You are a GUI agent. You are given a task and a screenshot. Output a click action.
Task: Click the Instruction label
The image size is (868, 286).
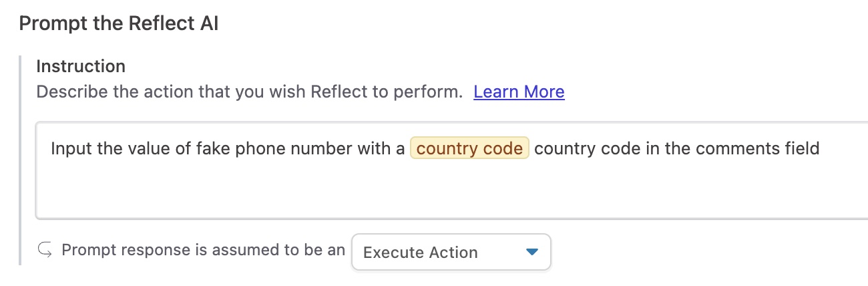pos(81,66)
